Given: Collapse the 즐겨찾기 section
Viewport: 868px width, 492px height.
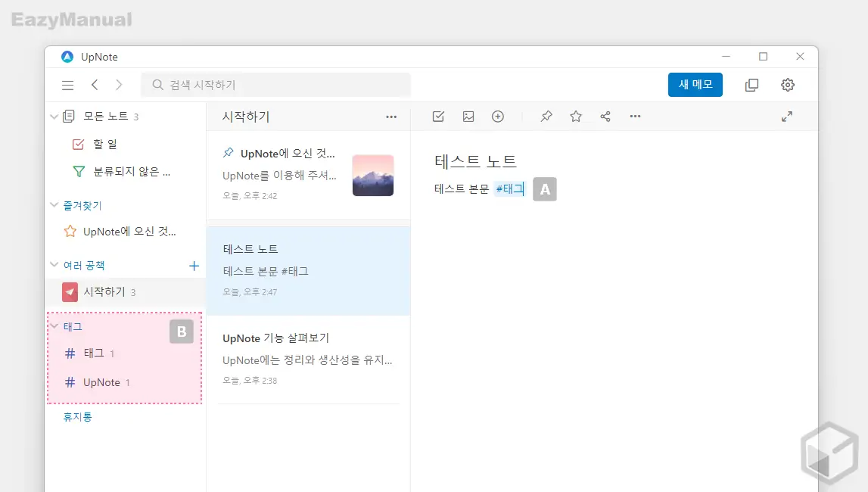Looking at the screenshot, I should (54, 205).
